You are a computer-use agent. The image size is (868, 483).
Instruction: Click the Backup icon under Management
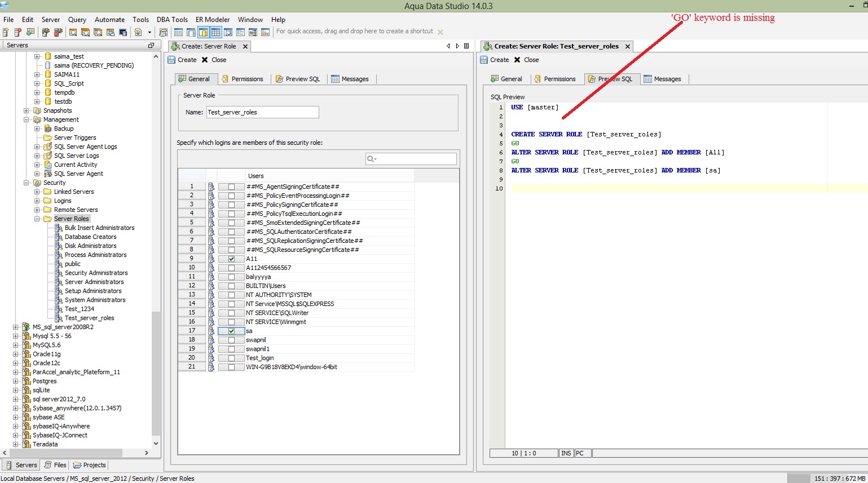click(48, 128)
